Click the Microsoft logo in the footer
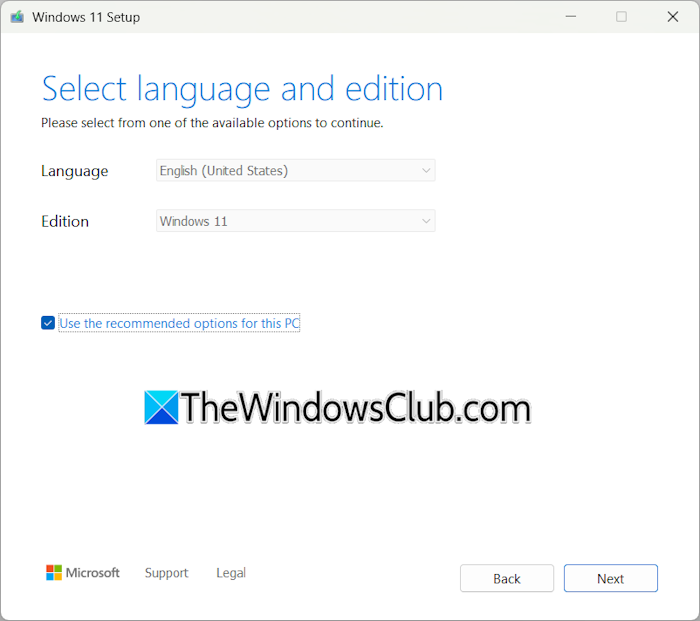700x621 pixels. click(x=83, y=573)
